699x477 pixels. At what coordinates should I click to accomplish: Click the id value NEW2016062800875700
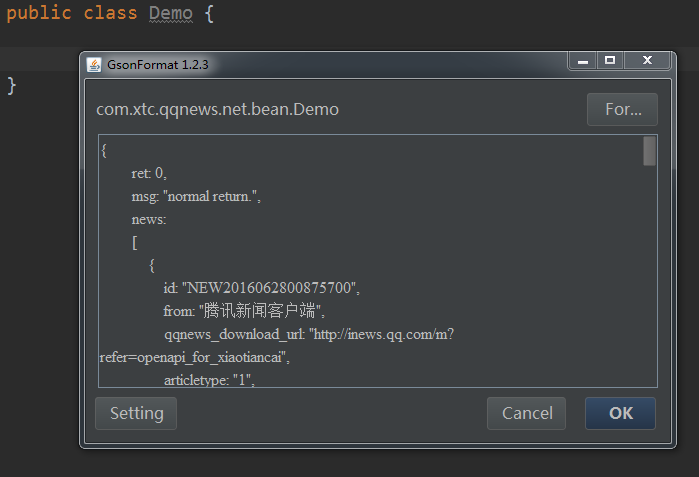point(270,288)
